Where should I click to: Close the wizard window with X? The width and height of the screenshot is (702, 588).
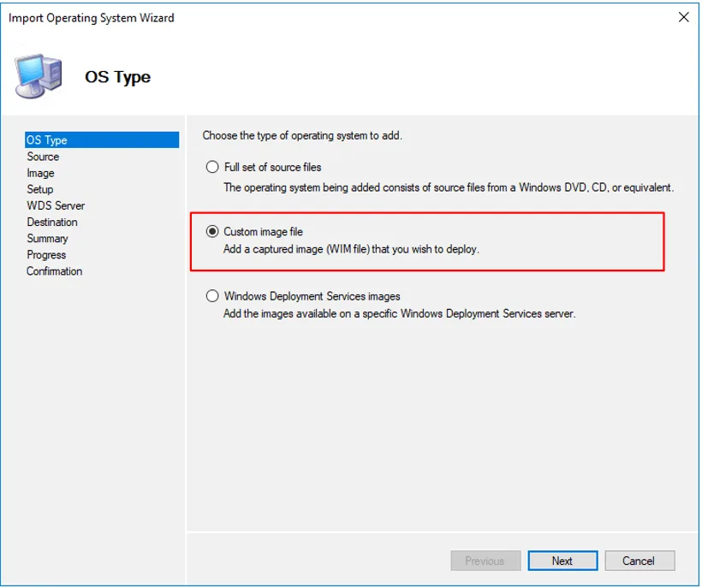pyautogui.click(x=683, y=17)
